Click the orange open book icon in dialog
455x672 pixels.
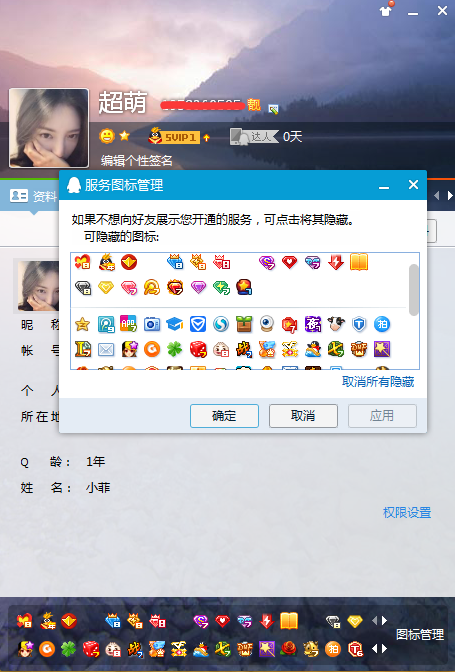click(x=359, y=262)
